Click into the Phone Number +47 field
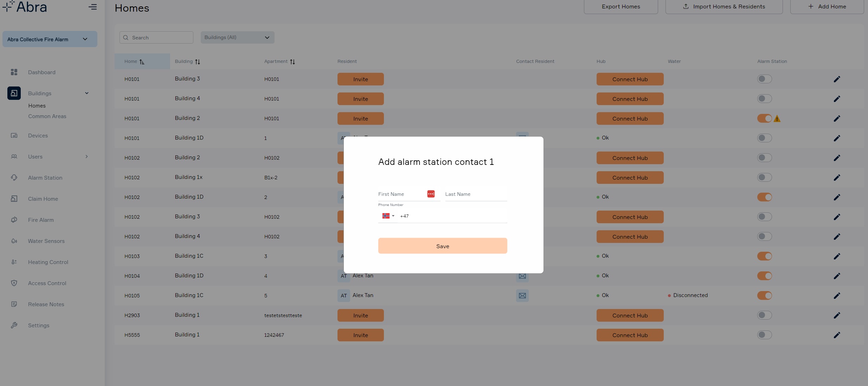This screenshot has height=386, width=868. (453, 216)
